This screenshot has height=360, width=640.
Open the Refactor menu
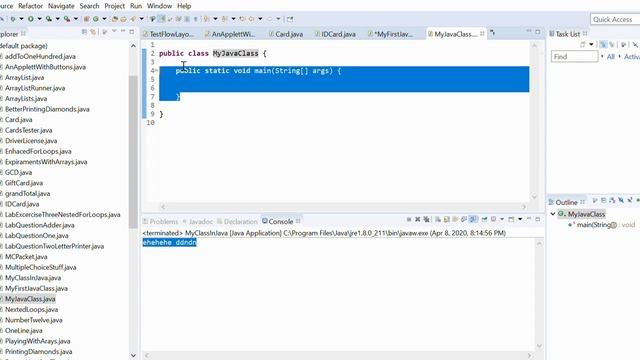tap(30, 6)
